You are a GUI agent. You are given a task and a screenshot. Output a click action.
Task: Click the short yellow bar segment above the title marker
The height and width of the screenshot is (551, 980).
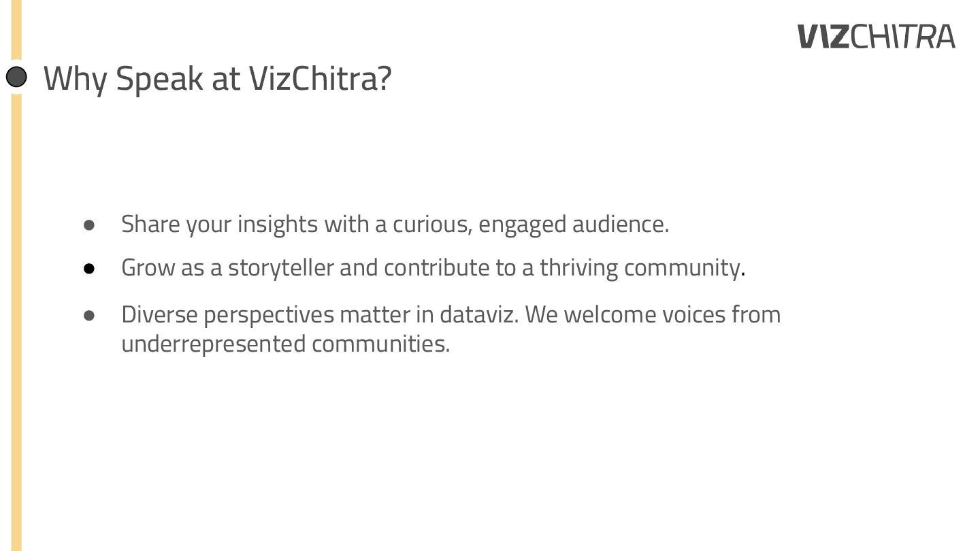(x=16, y=31)
